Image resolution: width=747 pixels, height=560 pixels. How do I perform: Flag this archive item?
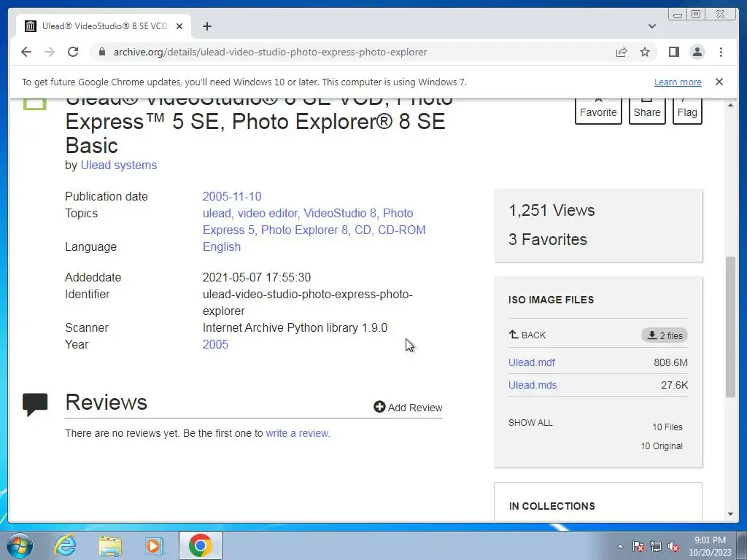687,112
